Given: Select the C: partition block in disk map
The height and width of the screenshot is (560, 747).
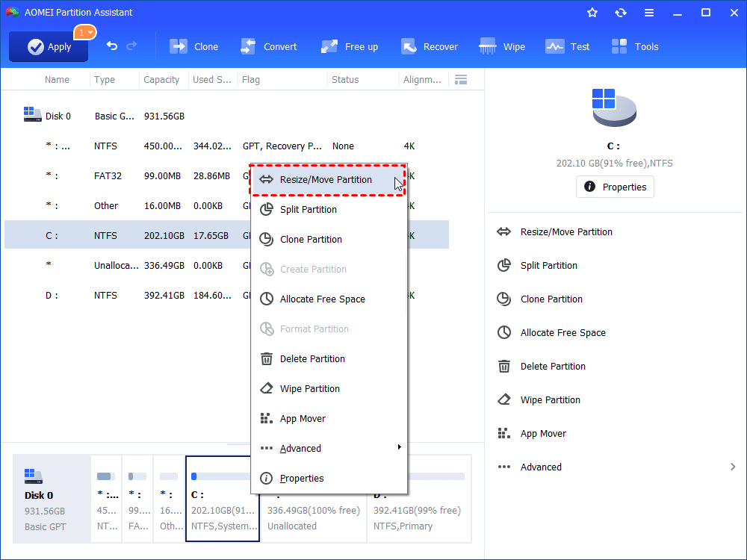Looking at the screenshot, I should click(223, 499).
